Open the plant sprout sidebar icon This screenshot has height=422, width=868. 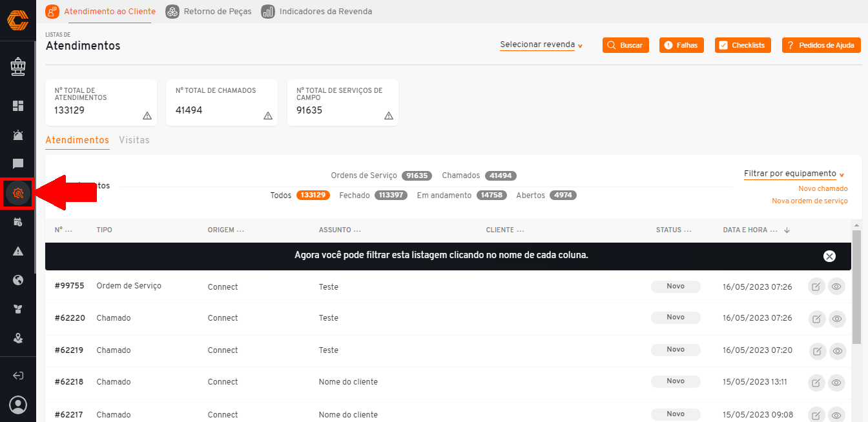point(18,309)
